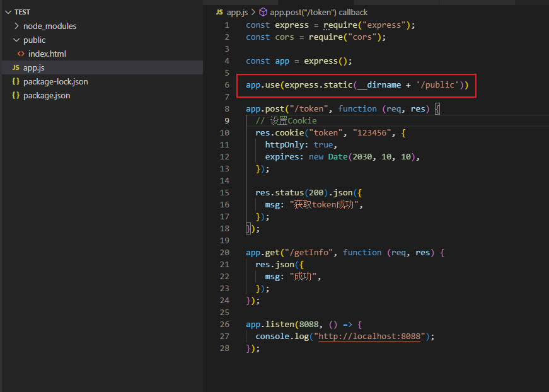Click console.log on line 27
The height and width of the screenshot is (392, 549).
(282, 337)
